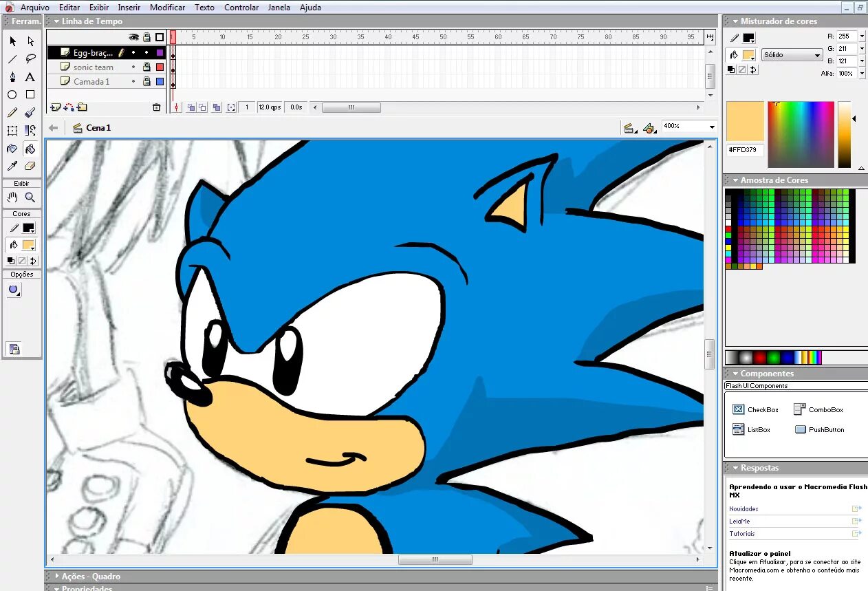Image resolution: width=868 pixels, height=591 pixels.
Task: Open the Modificar menu
Action: pos(168,8)
